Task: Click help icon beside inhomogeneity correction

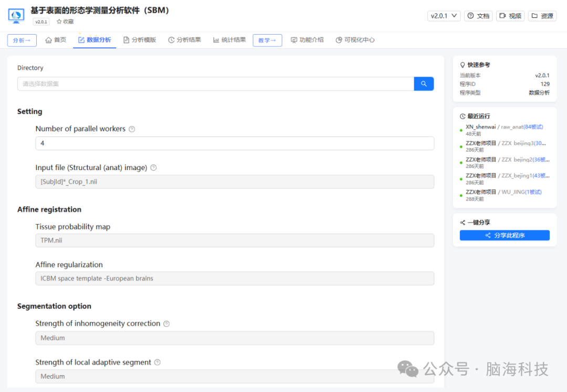Action: tap(166, 324)
